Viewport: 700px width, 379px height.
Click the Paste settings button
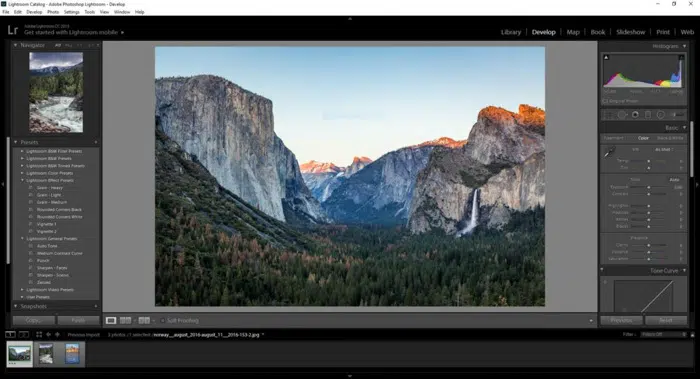tap(79, 321)
